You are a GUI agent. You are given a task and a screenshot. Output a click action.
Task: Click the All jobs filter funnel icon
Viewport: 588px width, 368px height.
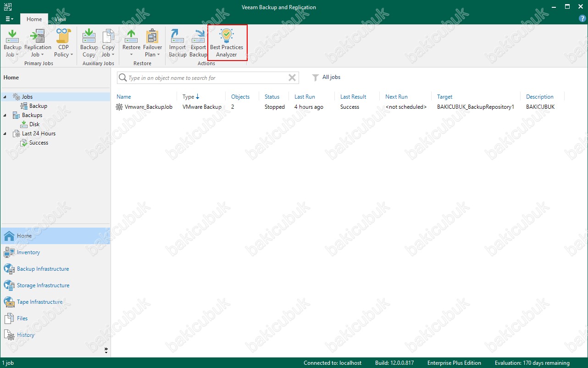[316, 78]
